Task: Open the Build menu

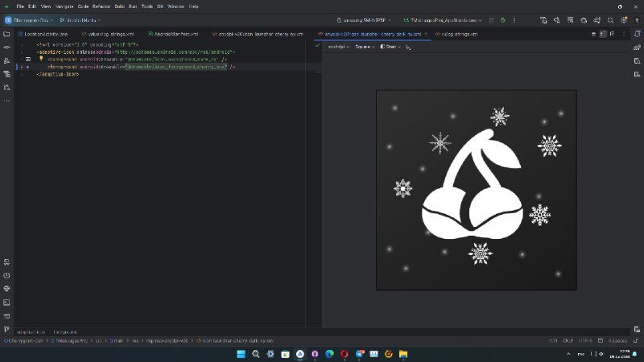Action: (x=119, y=6)
